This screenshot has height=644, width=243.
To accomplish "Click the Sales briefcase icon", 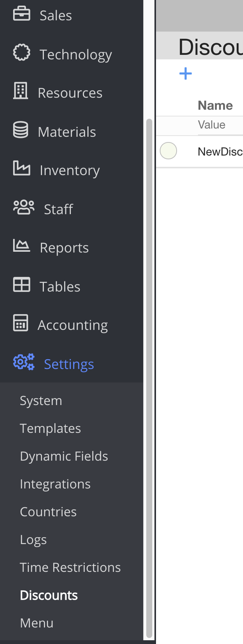I will pos(21,14).
